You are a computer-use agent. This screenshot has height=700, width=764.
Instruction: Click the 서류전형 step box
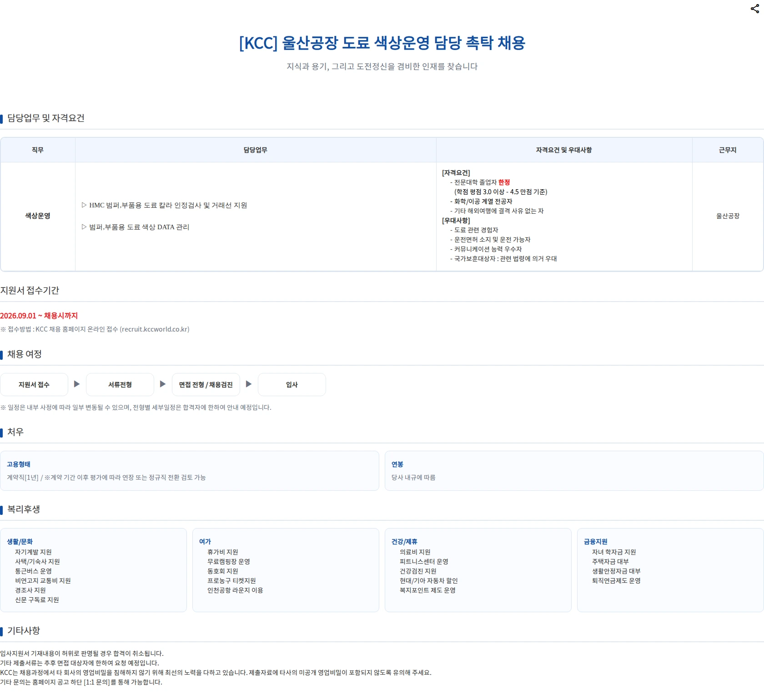pos(120,385)
